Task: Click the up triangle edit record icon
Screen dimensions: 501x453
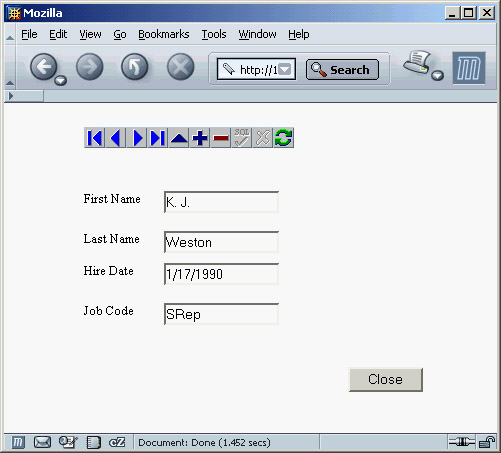Action: click(x=179, y=138)
